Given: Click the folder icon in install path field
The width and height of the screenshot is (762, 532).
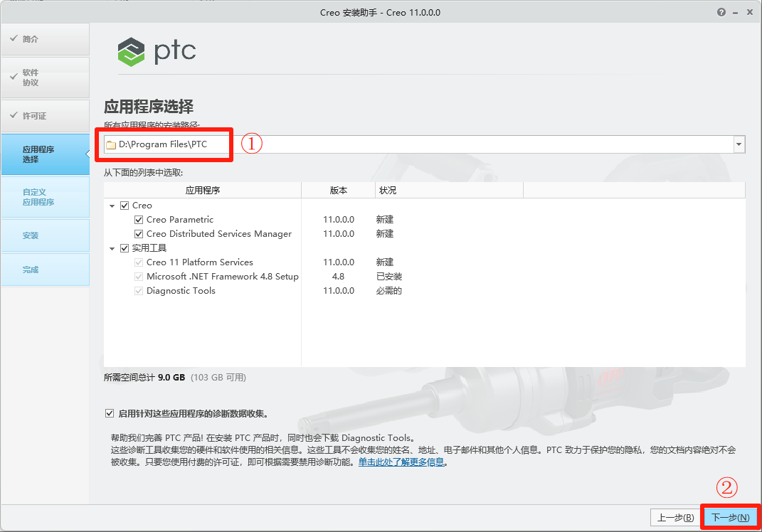Looking at the screenshot, I should click(111, 144).
